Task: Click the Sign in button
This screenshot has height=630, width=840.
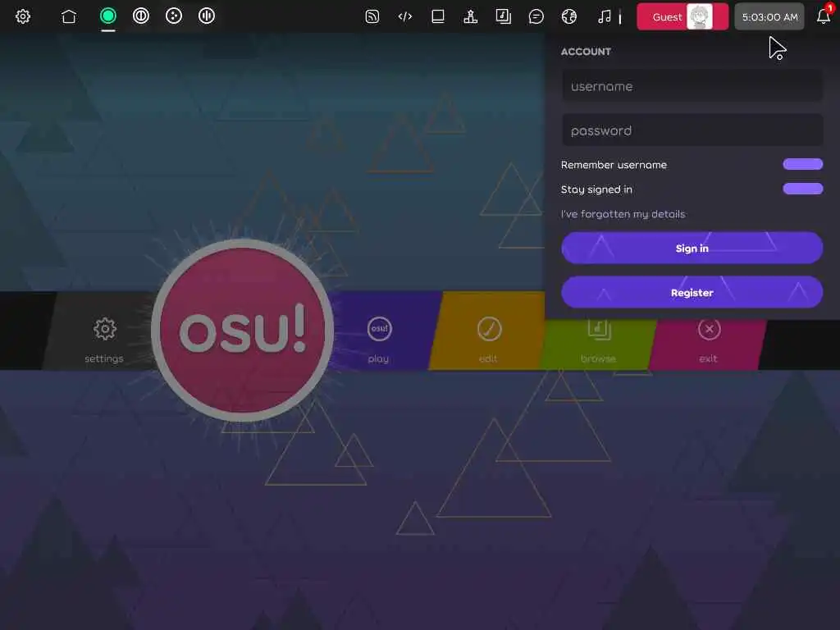Action: 692,248
